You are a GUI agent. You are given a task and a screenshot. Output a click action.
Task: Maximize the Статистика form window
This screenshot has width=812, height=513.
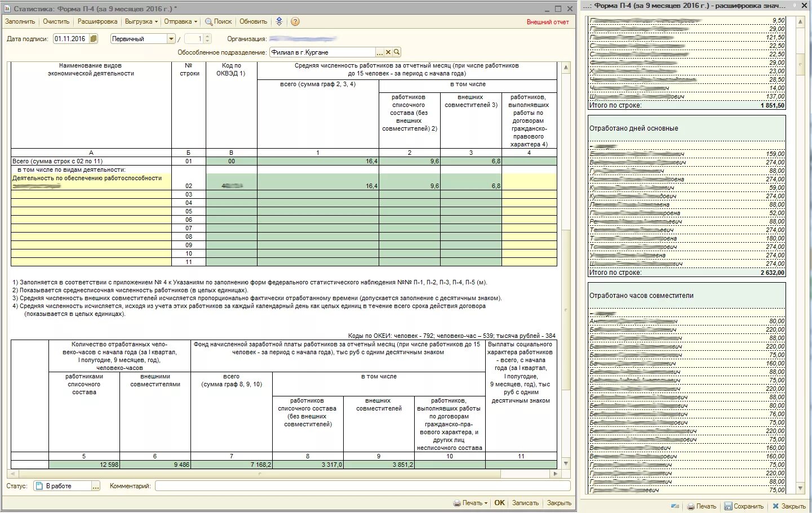[x=558, y=8]
